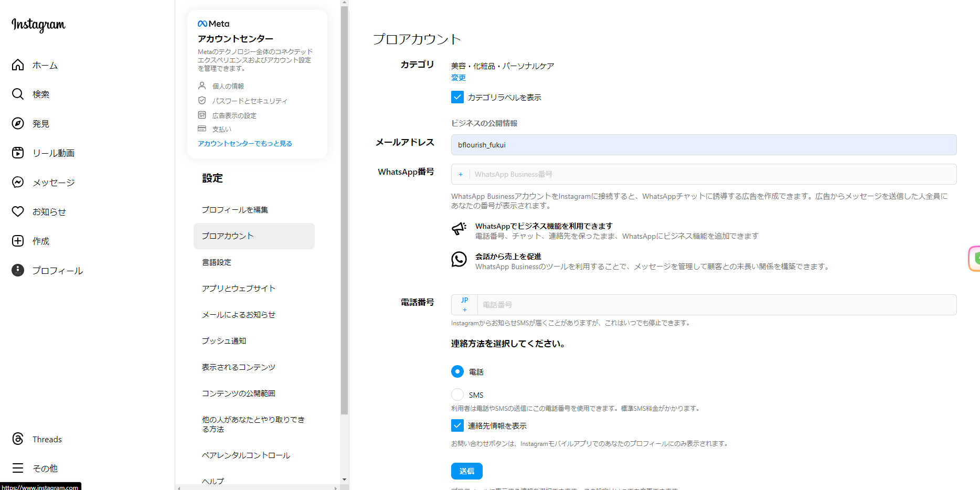Select the 電話 radio button

click(x=457, y=371)
